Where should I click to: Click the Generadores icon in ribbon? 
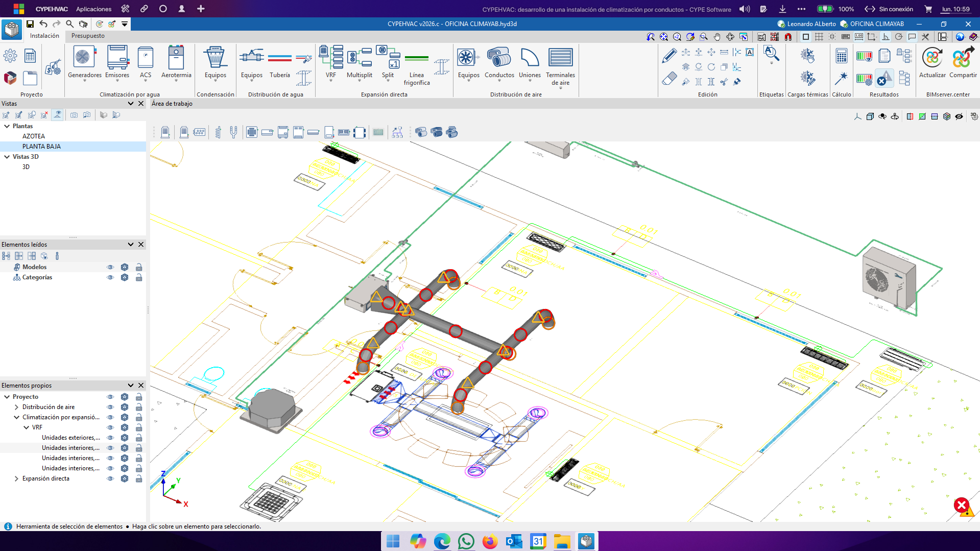84,58
